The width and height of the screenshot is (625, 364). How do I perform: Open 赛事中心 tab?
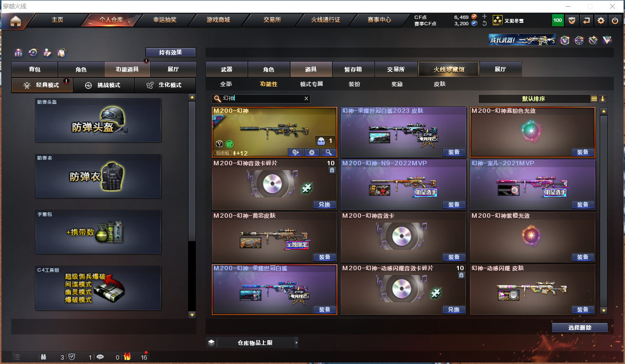379,20
